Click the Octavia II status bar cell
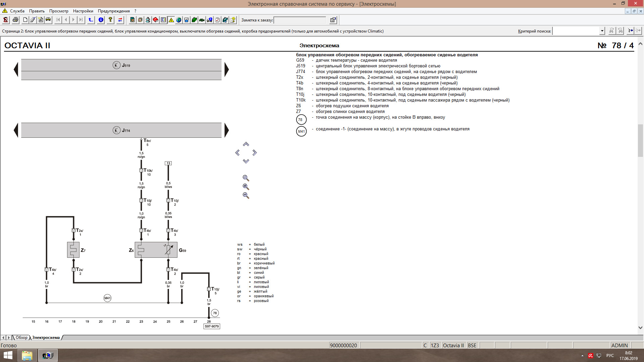Viewport: 644px width, 362px height. click(453, 345)
